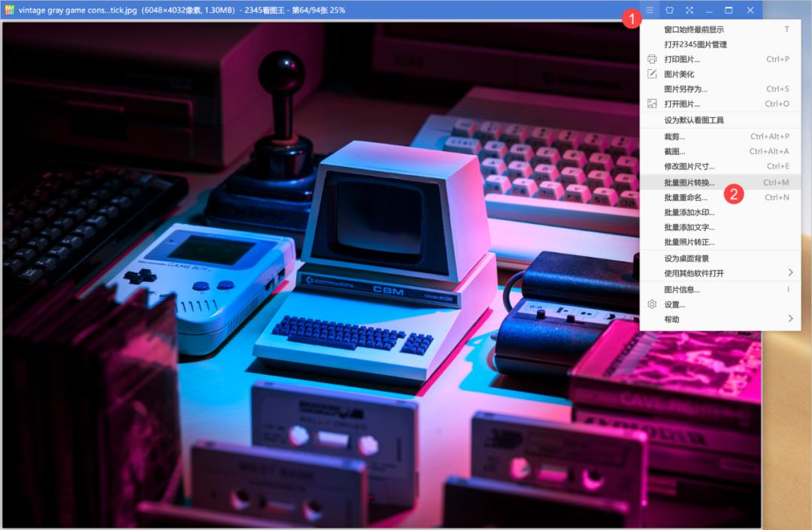Click 设为默认看图工具 option

point(695,120)
